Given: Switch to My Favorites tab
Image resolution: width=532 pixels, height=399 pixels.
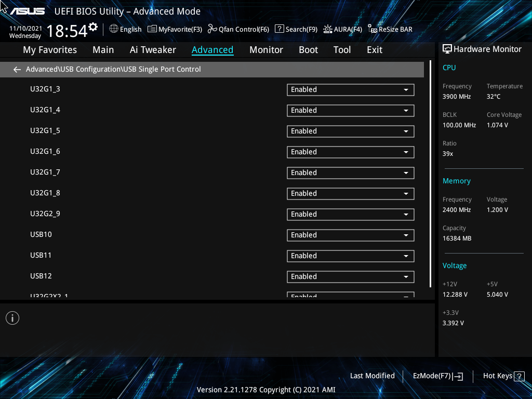Looking at the screenshot, I should click(50, 50).
